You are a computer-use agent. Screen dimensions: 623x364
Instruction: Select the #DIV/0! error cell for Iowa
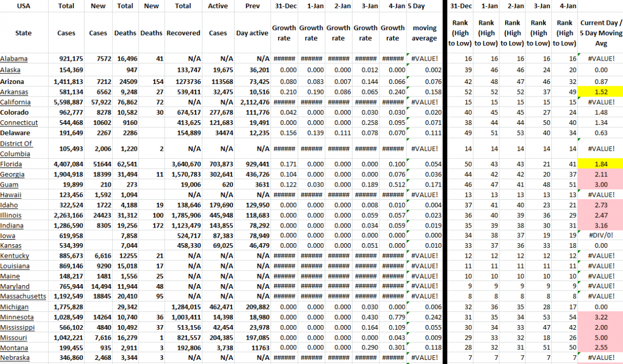(600, 235)
